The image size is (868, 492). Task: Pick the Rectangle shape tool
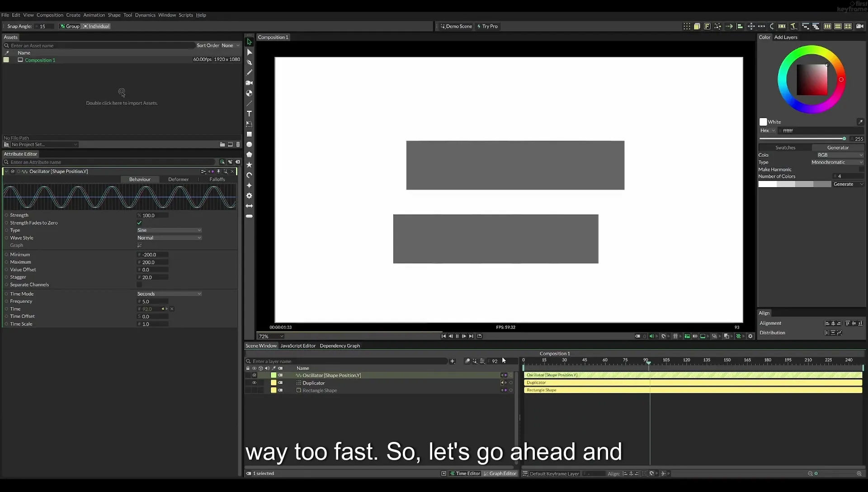pyautogui.click(x=249, y=134)
